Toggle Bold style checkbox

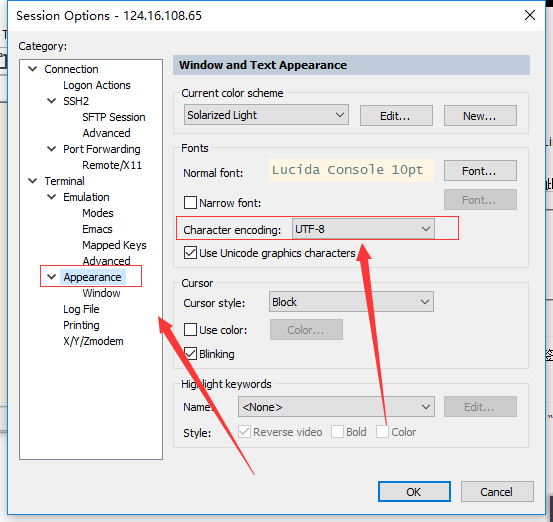338,432
